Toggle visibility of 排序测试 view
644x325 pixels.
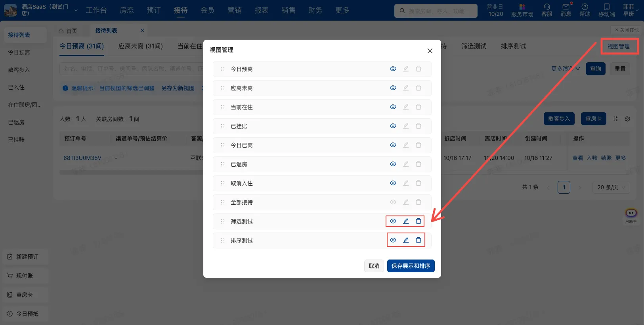point(393,240)
